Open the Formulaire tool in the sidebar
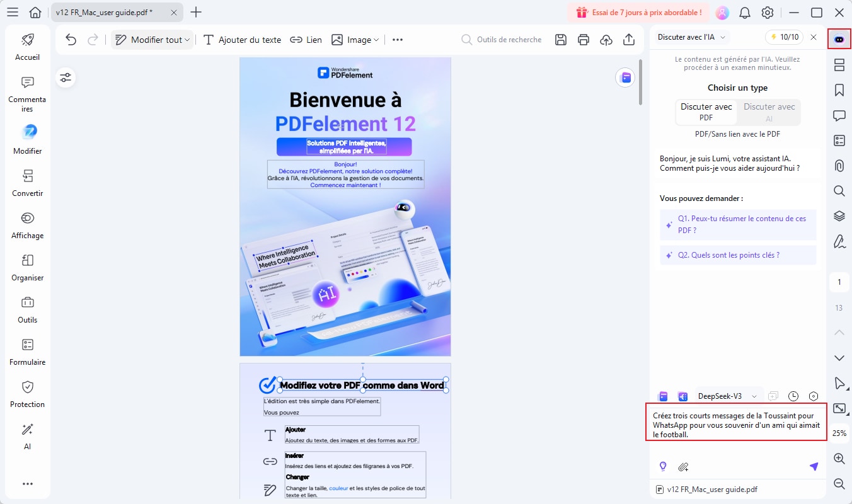The height and width of the screenshot is (504, 852). (27, 352)
